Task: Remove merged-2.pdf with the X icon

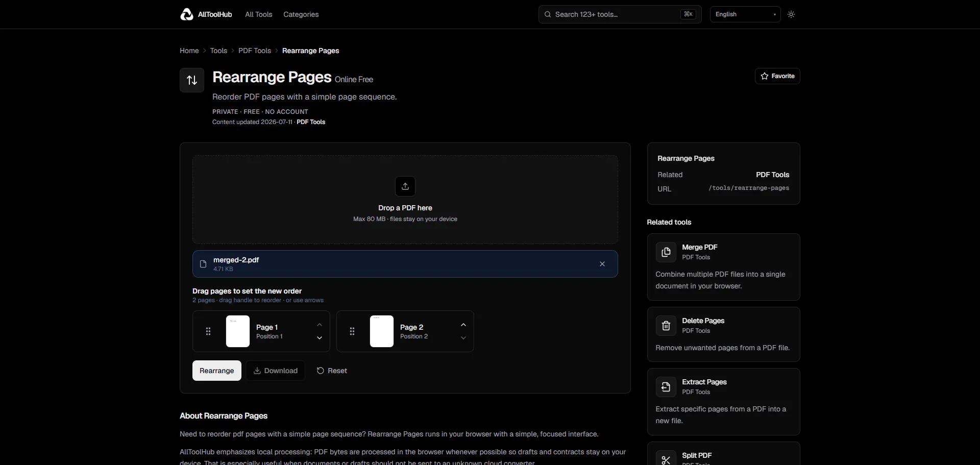Action: pyautogui.click(x=602, y=264)
